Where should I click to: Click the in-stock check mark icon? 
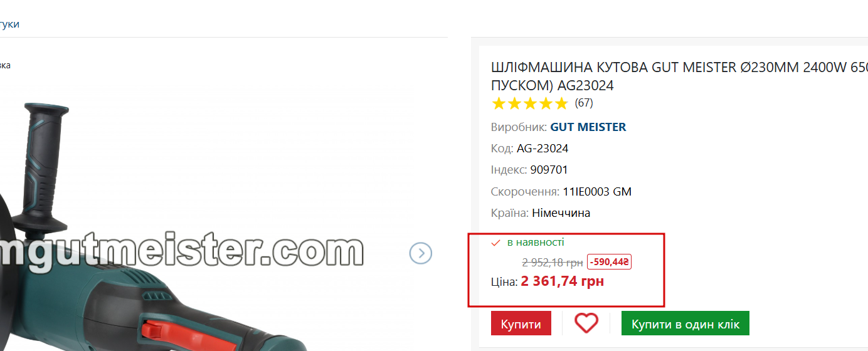click(495, 243)
